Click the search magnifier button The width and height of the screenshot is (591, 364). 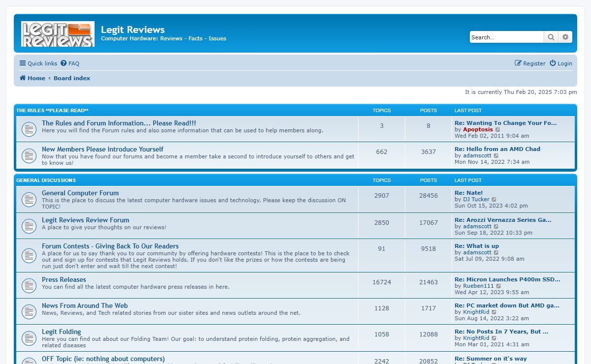tap(551, 37)
